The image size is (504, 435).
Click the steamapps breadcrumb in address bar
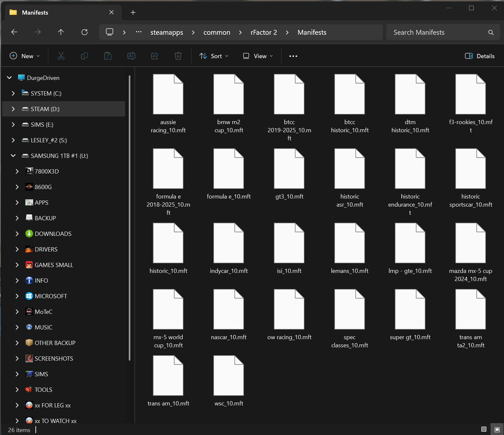click(167, 32)
